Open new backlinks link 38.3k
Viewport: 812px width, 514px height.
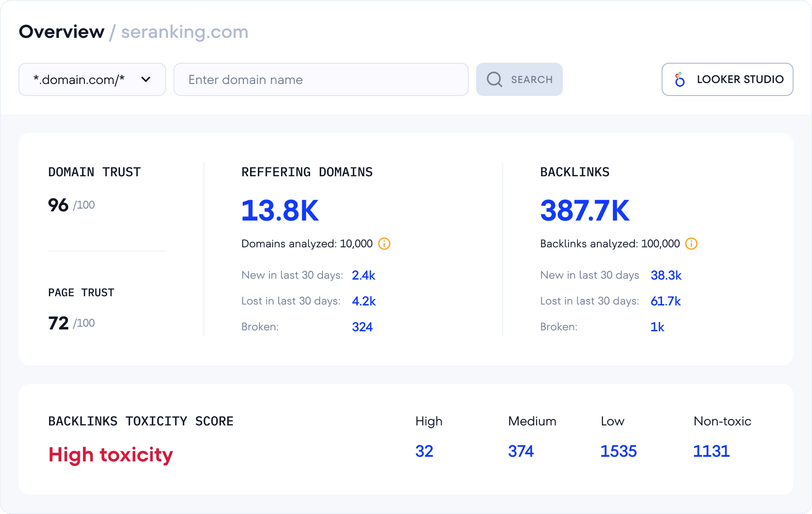click(666, 275)
